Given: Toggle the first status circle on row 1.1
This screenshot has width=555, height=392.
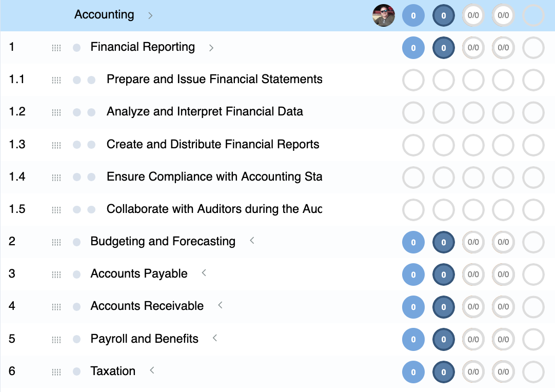Looking at the screenshot, I should coord(413,80).
